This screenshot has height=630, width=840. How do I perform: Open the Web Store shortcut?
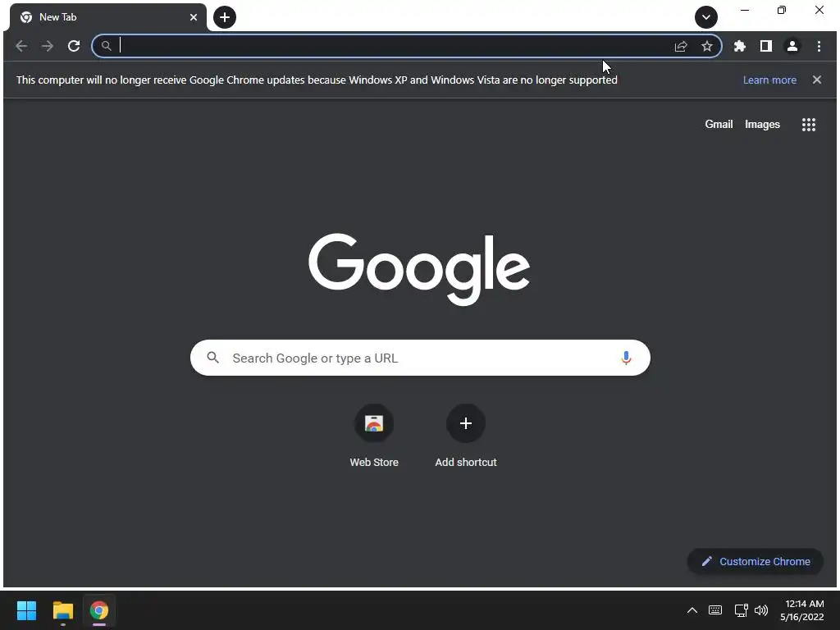374,435
